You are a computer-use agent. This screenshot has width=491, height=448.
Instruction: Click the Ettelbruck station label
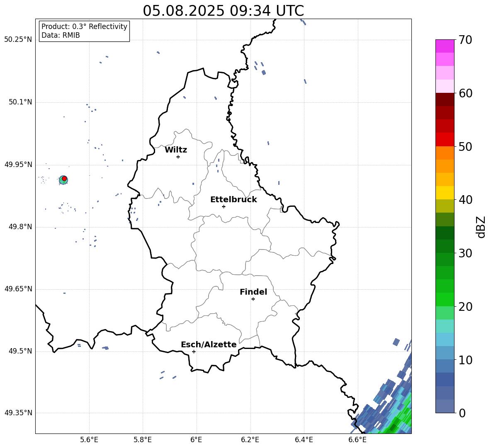[233, 200]
